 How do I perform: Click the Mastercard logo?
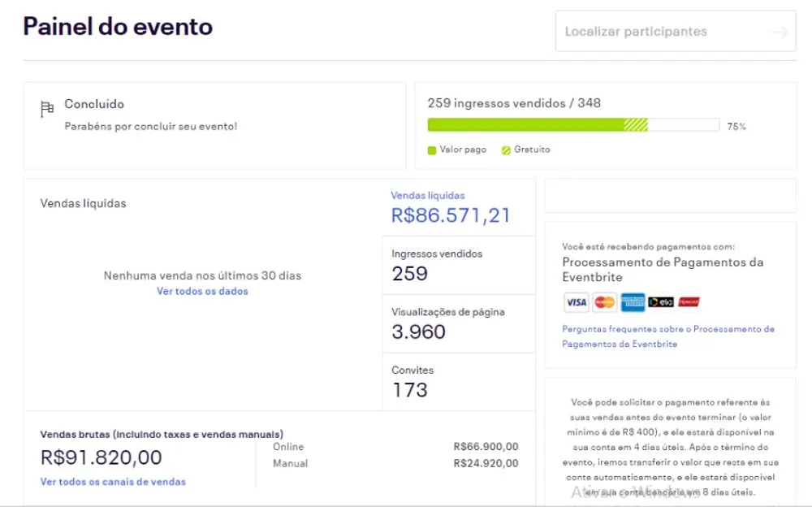(x=604, y=302)
